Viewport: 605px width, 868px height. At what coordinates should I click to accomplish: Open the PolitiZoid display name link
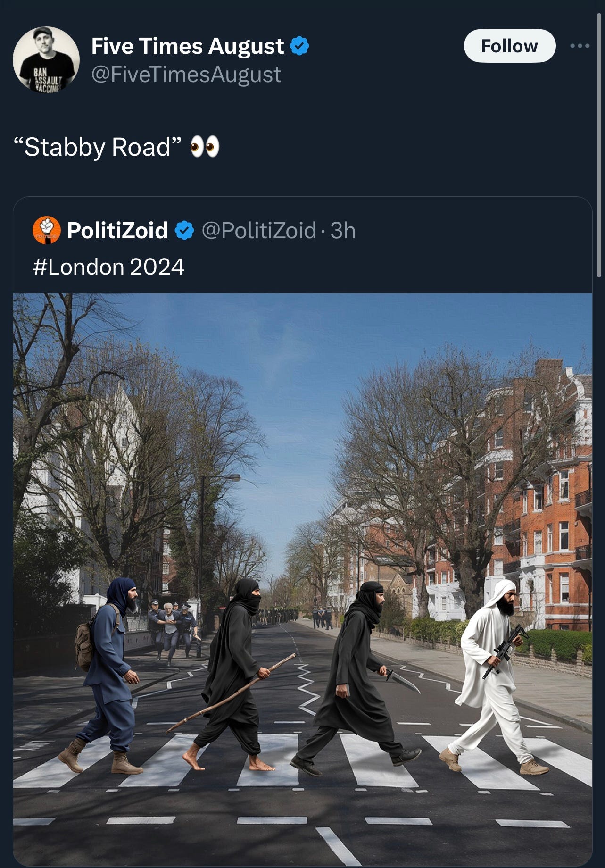point(117,230)
